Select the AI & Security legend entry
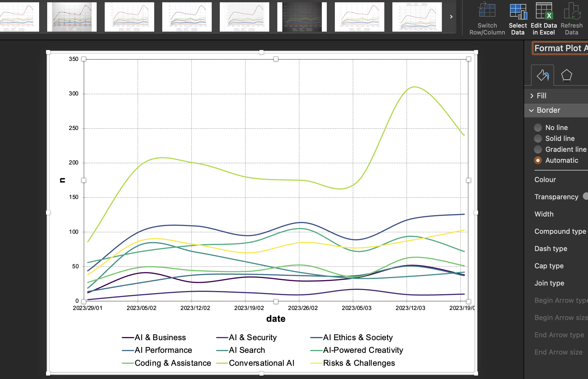This screenshot has width=588, height=379. click(247, 337)
